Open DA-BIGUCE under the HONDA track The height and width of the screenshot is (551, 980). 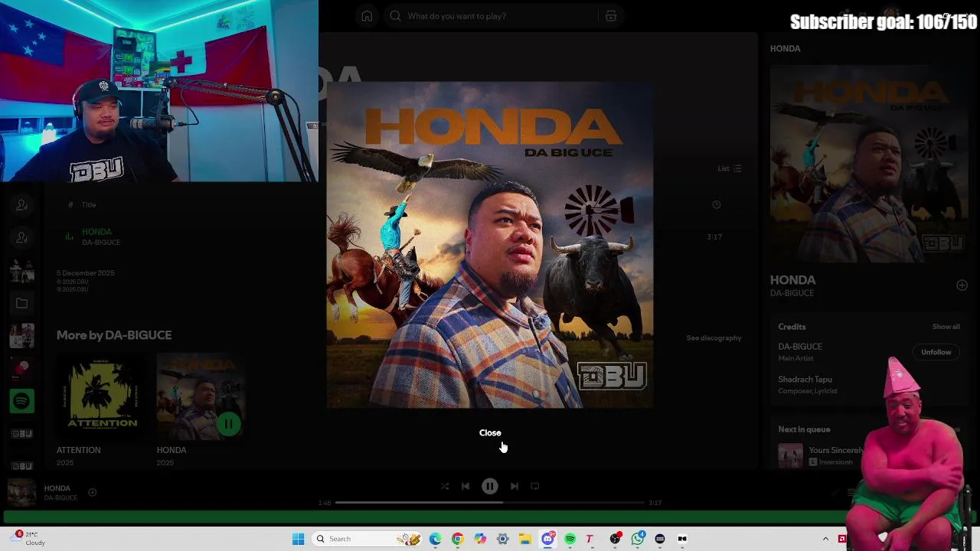click(x=101, y=243)
